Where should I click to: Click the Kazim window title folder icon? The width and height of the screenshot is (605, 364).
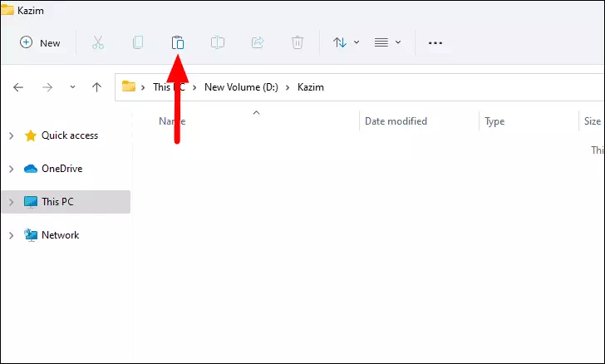point(7,10)
